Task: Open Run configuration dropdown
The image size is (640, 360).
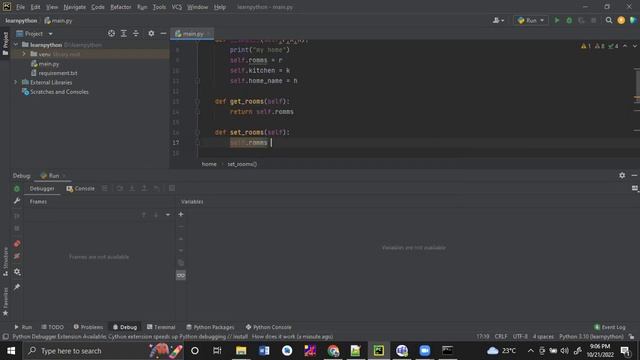Action: [531, 20]
